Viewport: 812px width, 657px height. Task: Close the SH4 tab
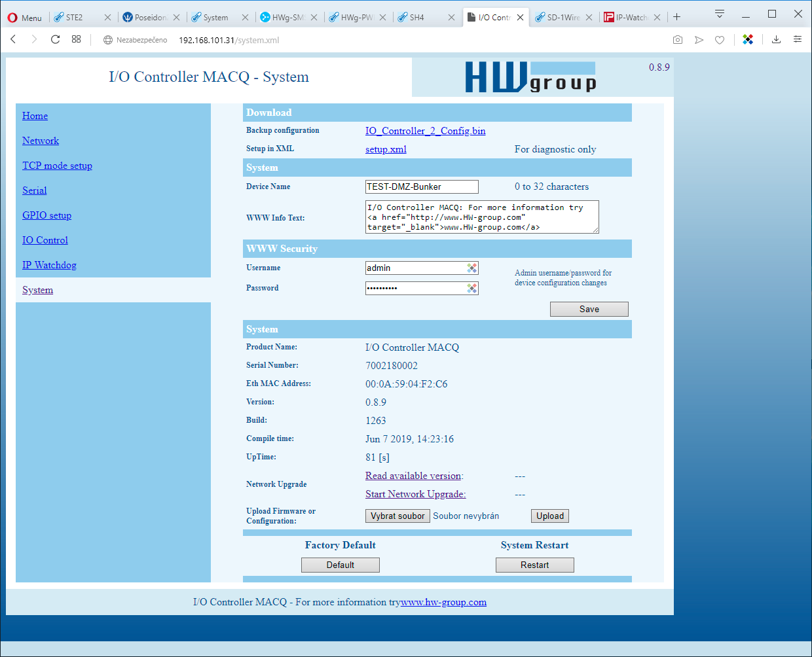pos(451,18)
